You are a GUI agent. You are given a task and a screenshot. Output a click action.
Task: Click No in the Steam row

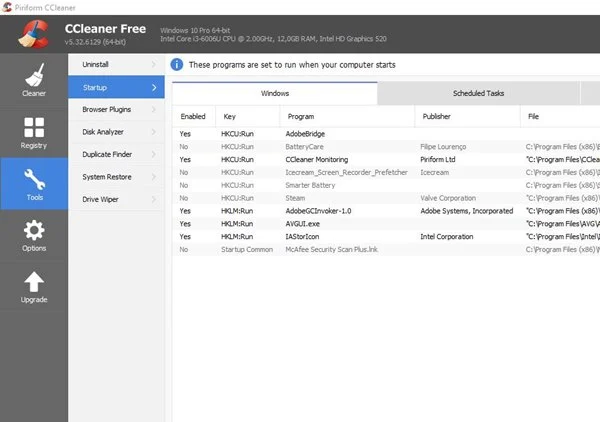pos(184,198)
